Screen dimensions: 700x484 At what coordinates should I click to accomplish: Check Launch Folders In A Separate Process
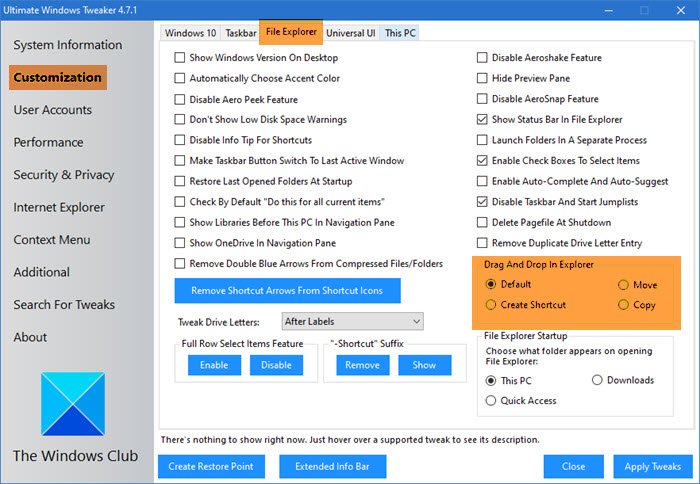pos(482,140)
